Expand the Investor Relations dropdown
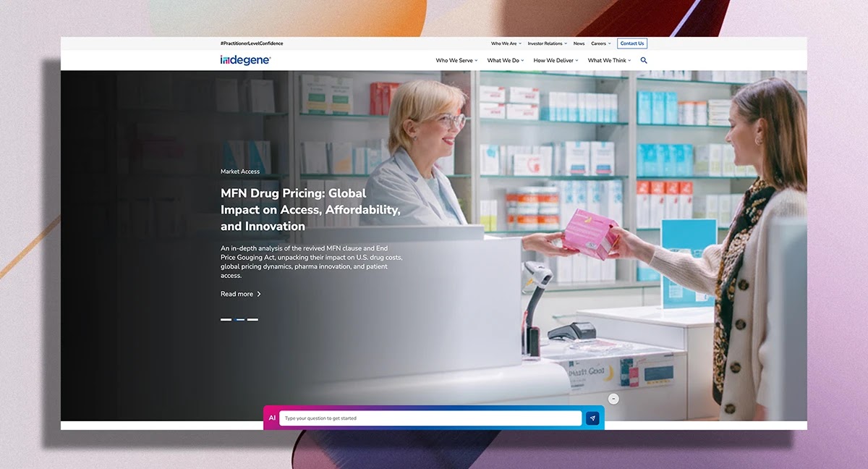Screen dimensions: 868x469 tap(548, 43)
